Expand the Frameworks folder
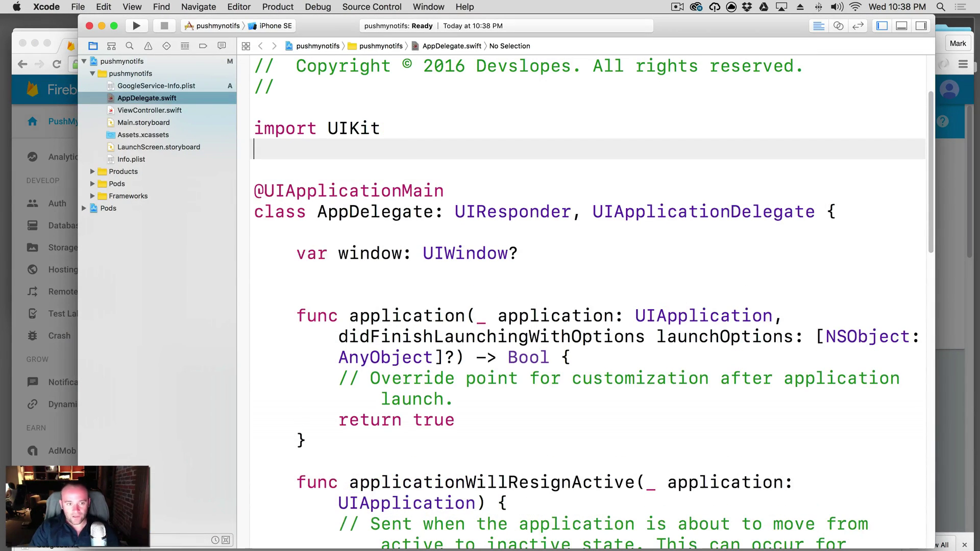980x551 pixels. coord(92,196)
